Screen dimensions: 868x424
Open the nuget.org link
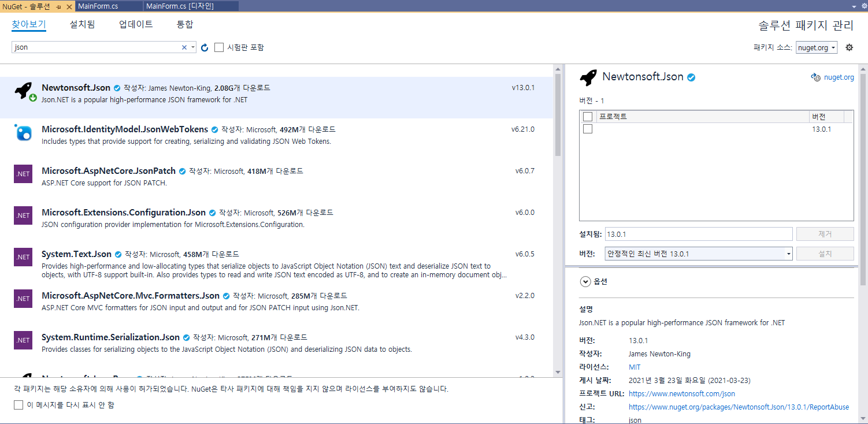tap(839, 77)
